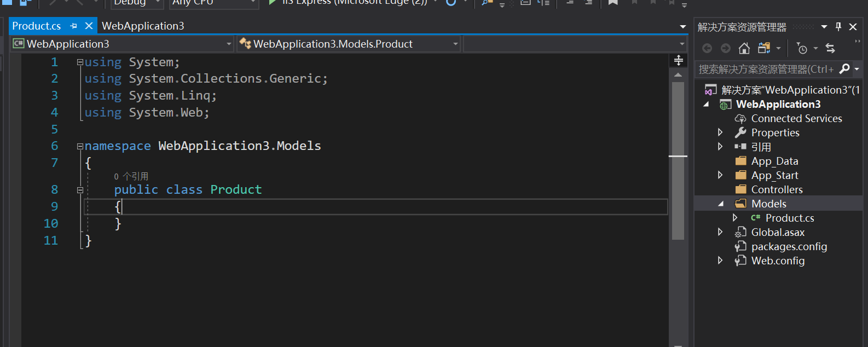Click the switch views folder icon

pyautogui.click(x=764, y=49)
